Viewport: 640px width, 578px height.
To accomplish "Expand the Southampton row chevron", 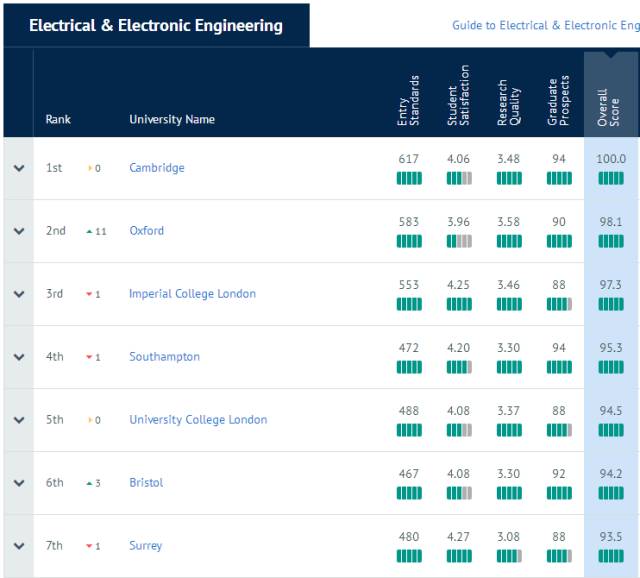I will tap(19, 357).
